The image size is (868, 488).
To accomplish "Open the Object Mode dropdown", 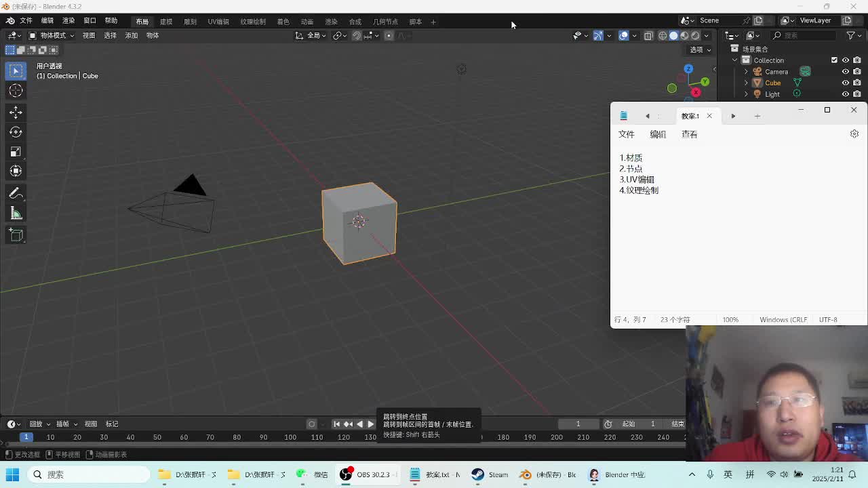I will tap(51, 35).
